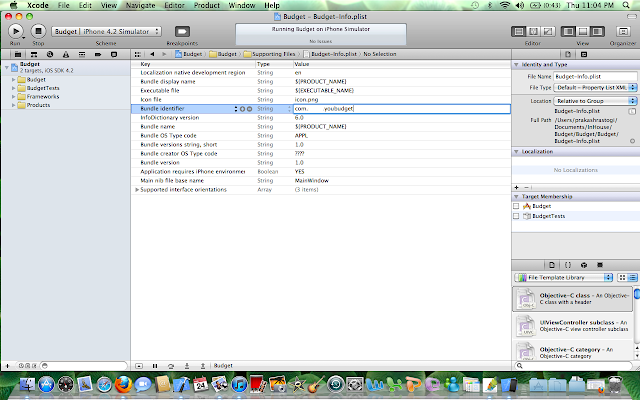Select the UIViewController subclass template
Image resolution: width=640 pixels, height=400 pixels.
pyautogui.click(x=573, y=326)
